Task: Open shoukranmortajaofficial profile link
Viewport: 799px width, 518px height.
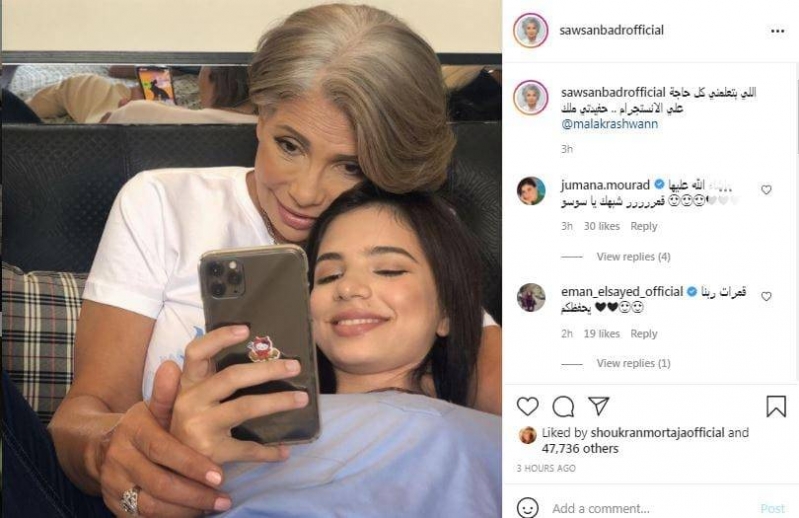Action: coord(657,433)
